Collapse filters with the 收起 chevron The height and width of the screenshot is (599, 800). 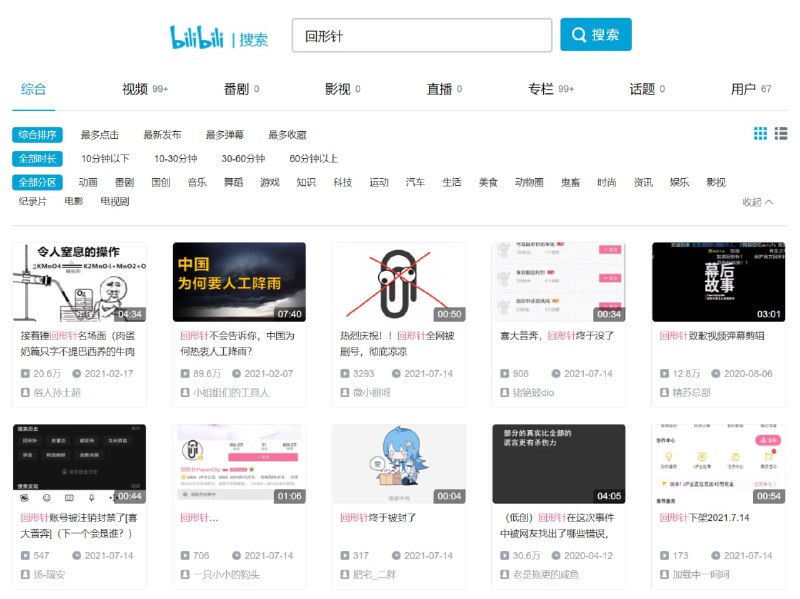[x=758, y=202]
